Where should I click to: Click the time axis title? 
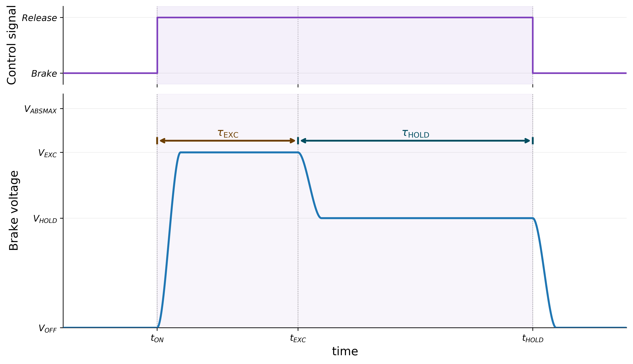(x=345, y=351)
